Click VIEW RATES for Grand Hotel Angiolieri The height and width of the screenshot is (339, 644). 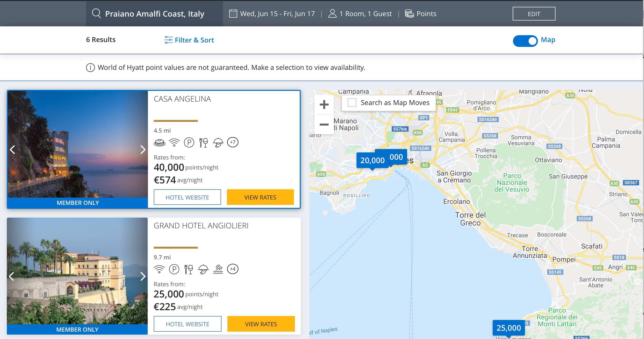(x=261, y=324)
